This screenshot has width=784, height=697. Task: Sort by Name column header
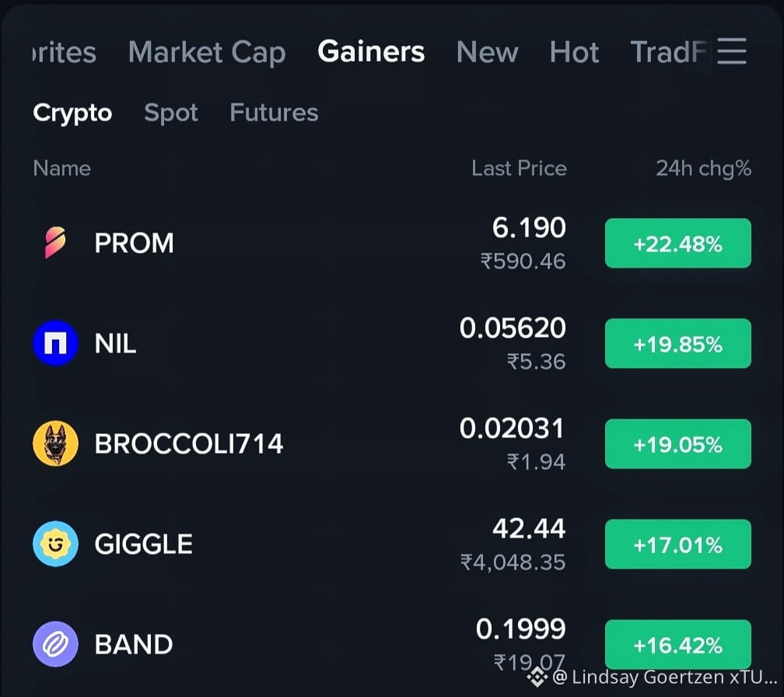click(62, 169)
